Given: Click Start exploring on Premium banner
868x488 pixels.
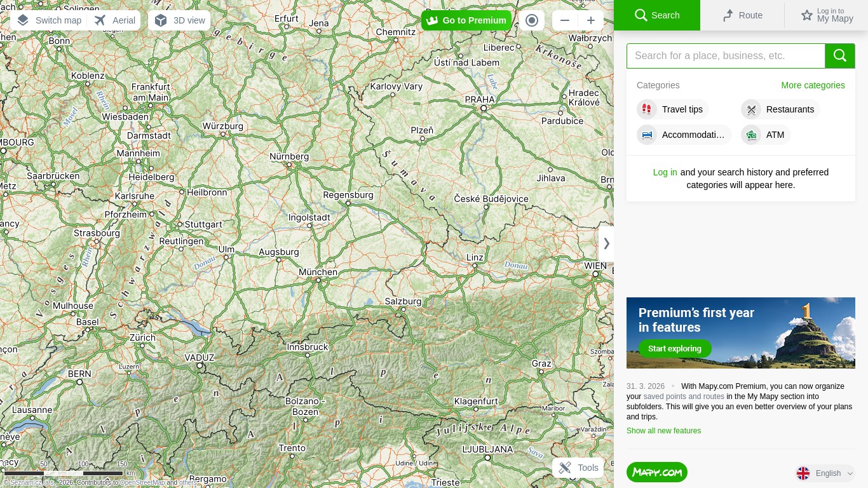Looking at the screenshot, I should (x=674, y=348).
